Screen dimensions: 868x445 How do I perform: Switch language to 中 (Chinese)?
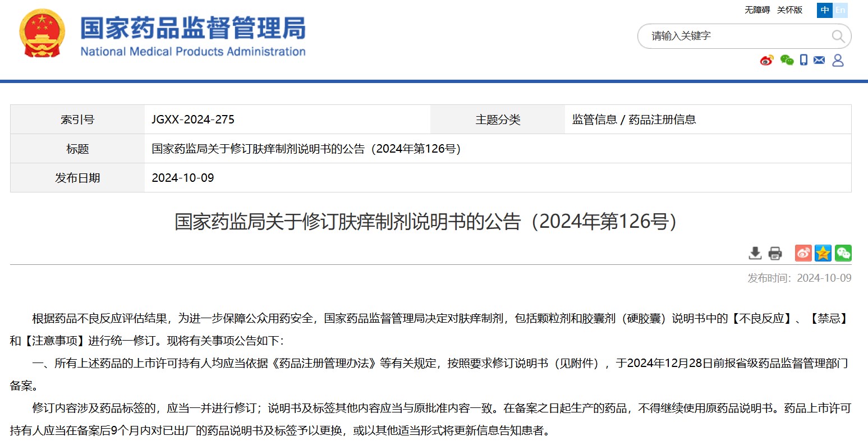click(825, 10)
